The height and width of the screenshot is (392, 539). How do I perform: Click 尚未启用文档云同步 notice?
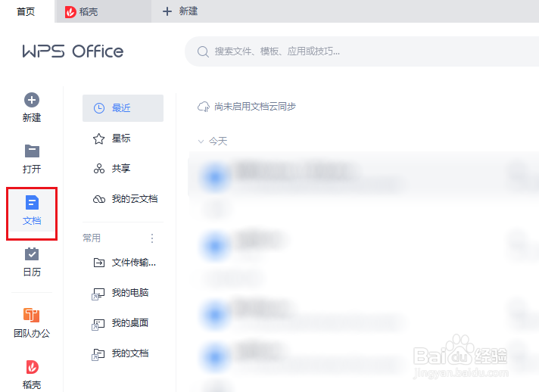coord(254,107)
